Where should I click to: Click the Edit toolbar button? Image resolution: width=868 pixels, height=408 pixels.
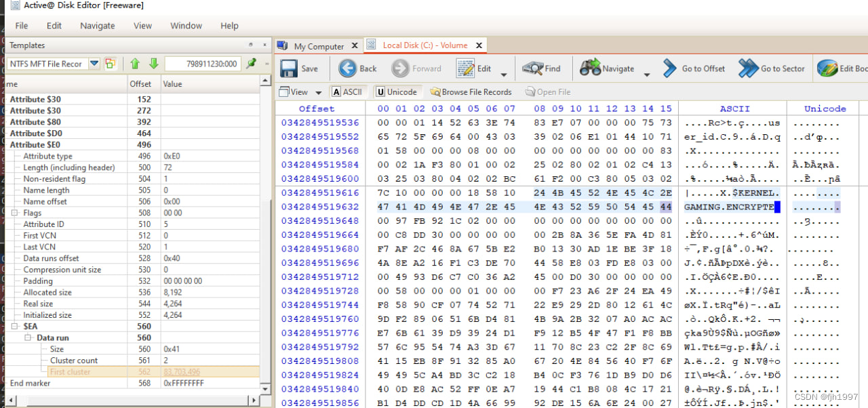474,68
